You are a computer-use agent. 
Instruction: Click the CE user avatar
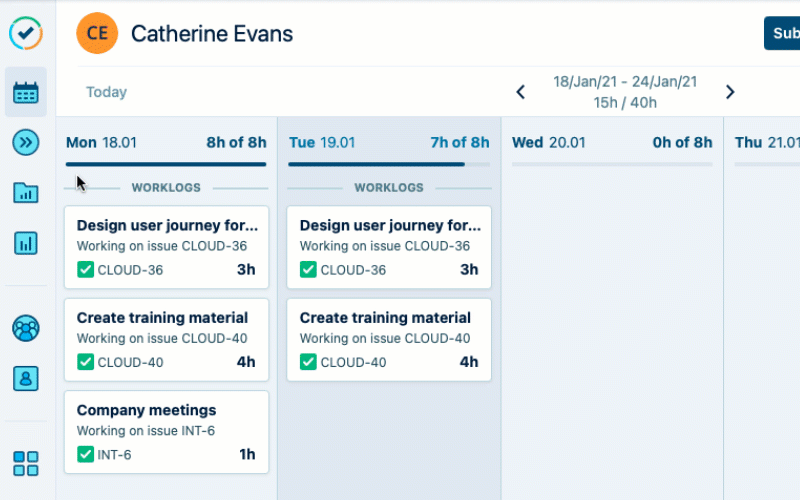(x=97, y=34)
